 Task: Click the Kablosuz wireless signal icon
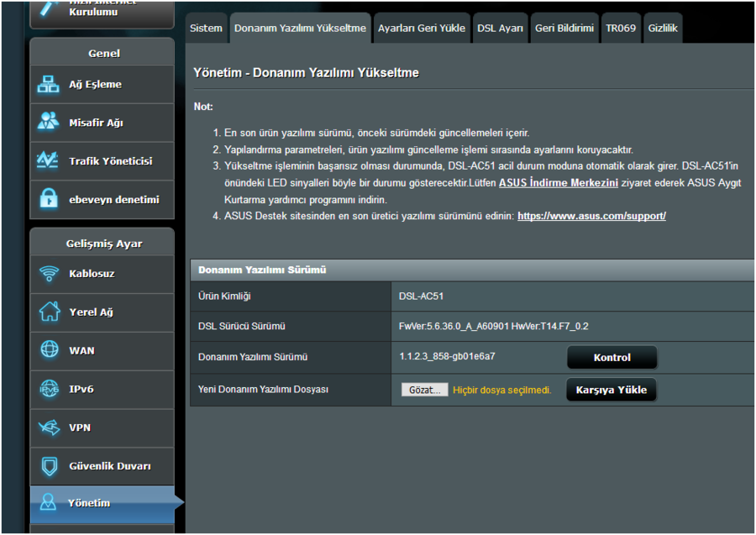coord(49,274)
